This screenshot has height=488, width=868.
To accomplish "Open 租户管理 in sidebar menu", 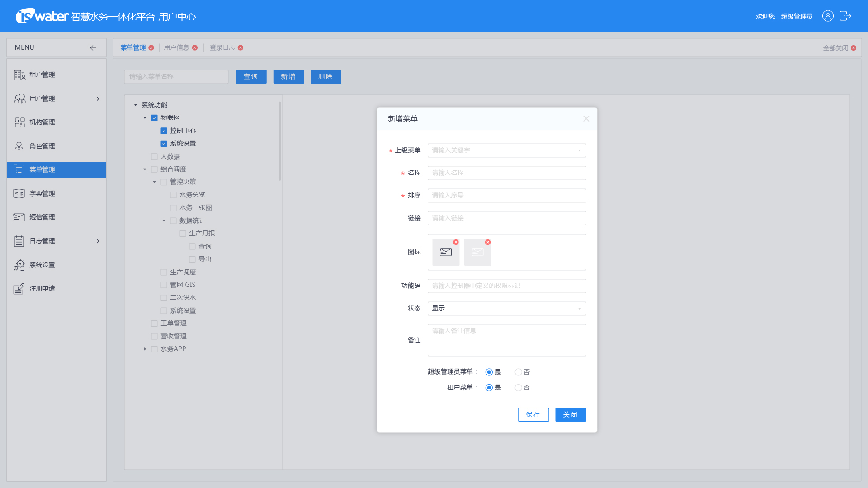I will click(x=57, y=75).
